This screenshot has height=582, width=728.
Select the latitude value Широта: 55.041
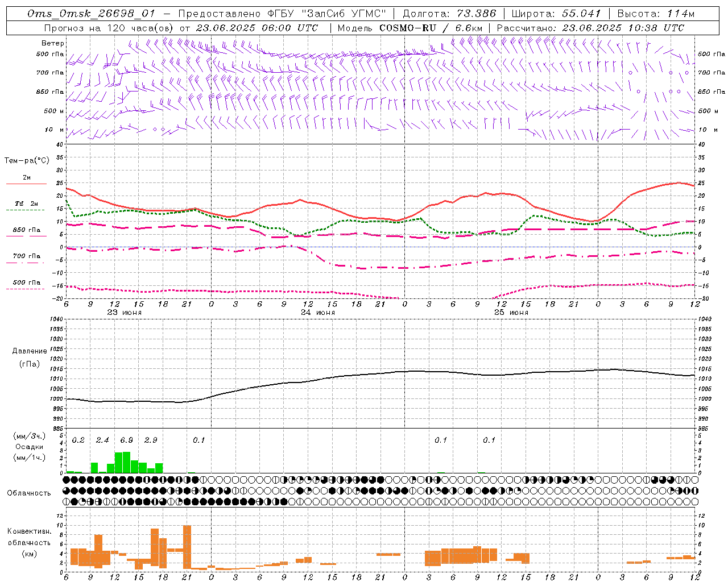pyautogui.click(x=556, y=14)
